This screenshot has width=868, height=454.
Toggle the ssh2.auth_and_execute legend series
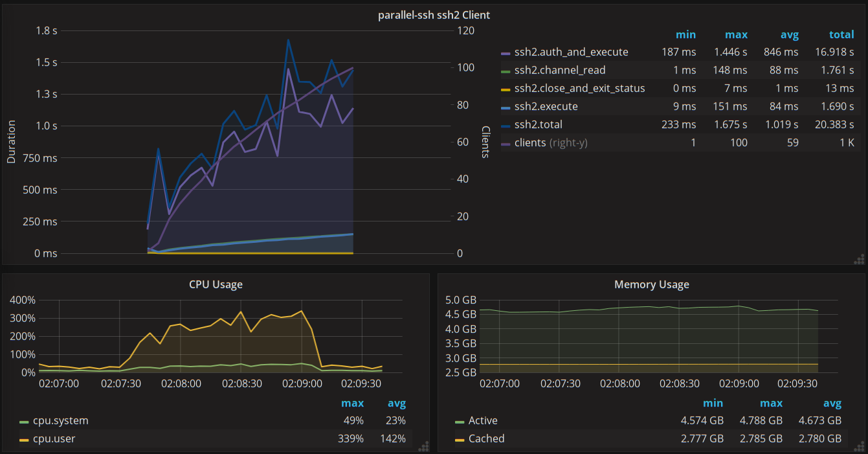click(x=571, y=52)
